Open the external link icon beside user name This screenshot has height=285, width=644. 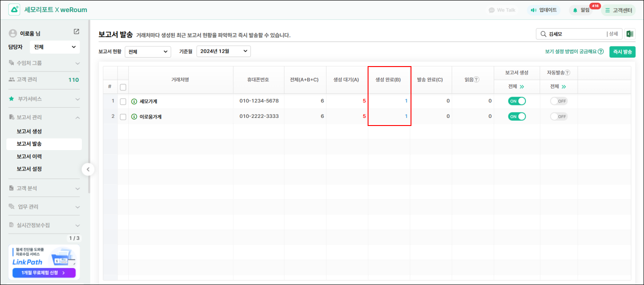[76, 32]
